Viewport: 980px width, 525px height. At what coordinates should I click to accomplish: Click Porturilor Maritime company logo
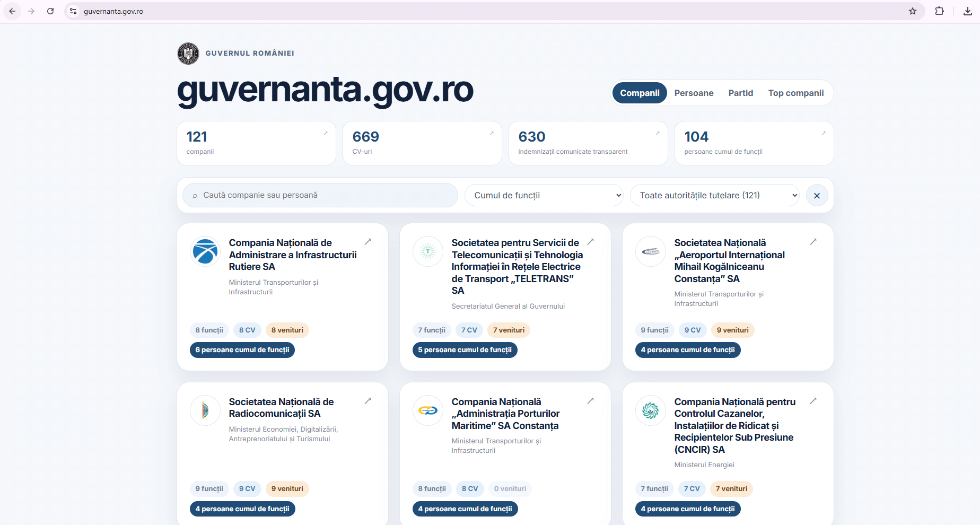click(428, 410)
